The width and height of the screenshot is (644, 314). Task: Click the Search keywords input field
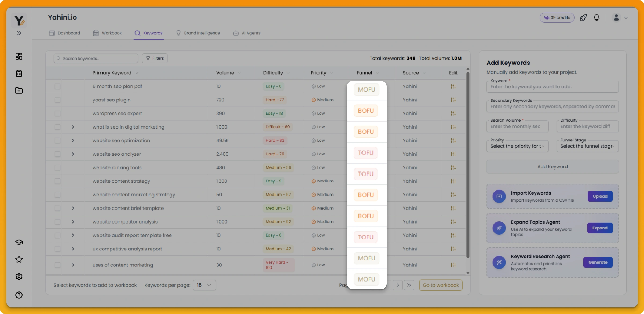point(96,58)
